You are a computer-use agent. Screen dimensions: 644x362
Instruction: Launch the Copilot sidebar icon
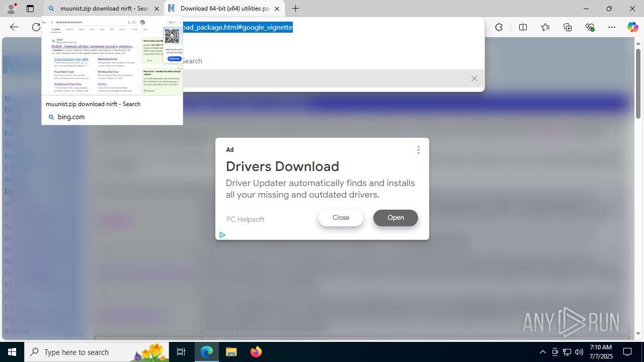pyautogui.click(x=632, y=27)
